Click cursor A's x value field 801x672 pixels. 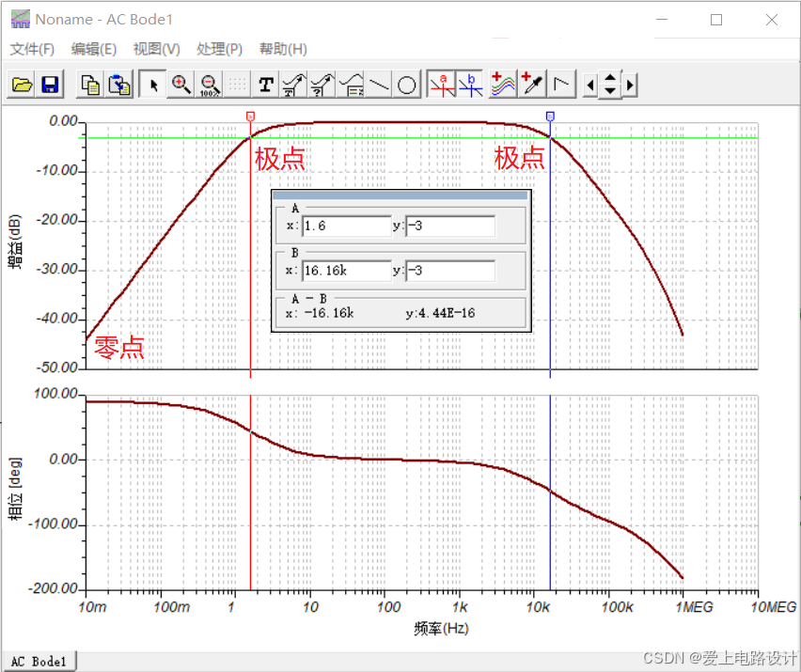[345, 226]
